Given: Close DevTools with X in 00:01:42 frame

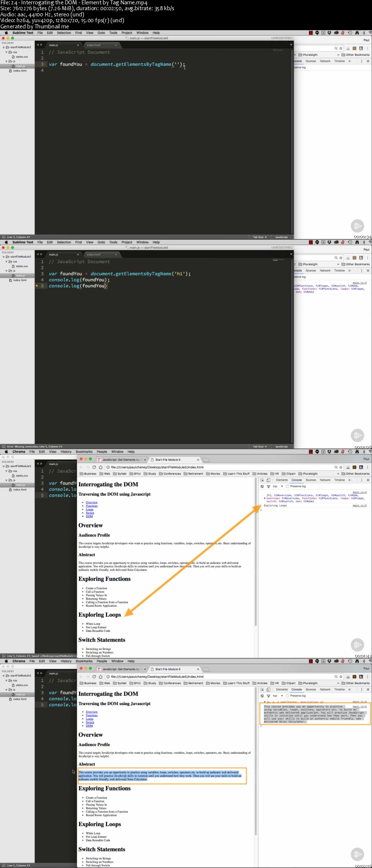Looking at the screenshot, I should (368, 480).
